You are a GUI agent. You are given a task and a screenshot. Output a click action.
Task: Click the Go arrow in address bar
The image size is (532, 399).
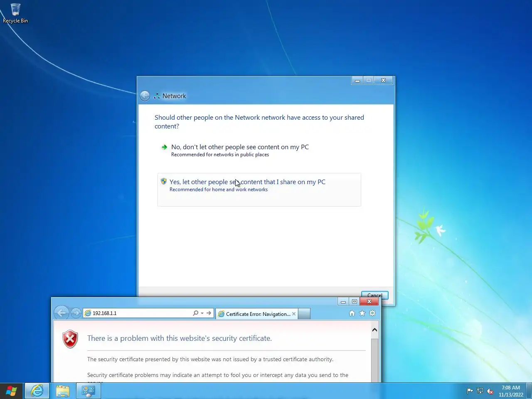click(209, 313)
